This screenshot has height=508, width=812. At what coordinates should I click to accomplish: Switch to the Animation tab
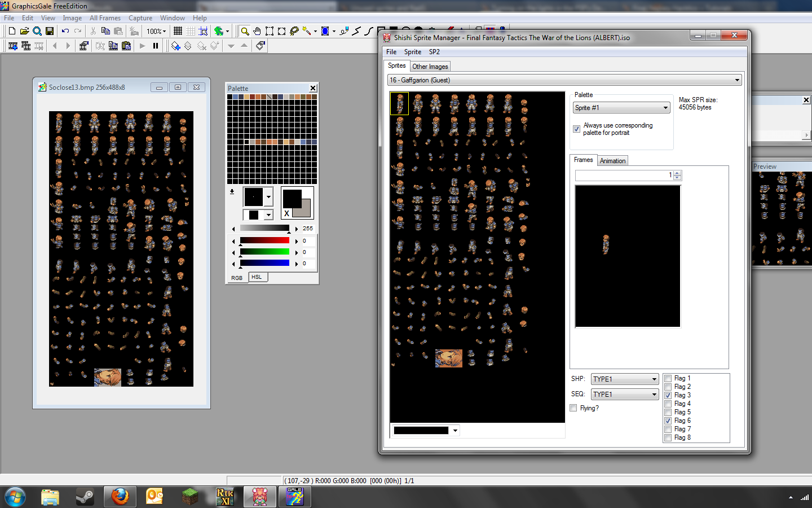click(x=612, y=161)
